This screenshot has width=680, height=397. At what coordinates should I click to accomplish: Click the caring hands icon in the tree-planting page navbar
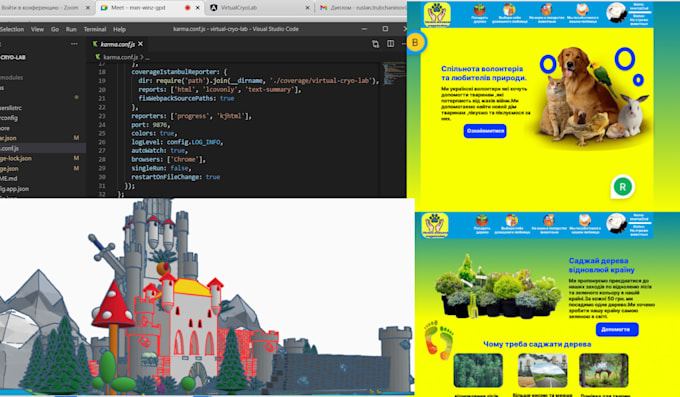585,220
